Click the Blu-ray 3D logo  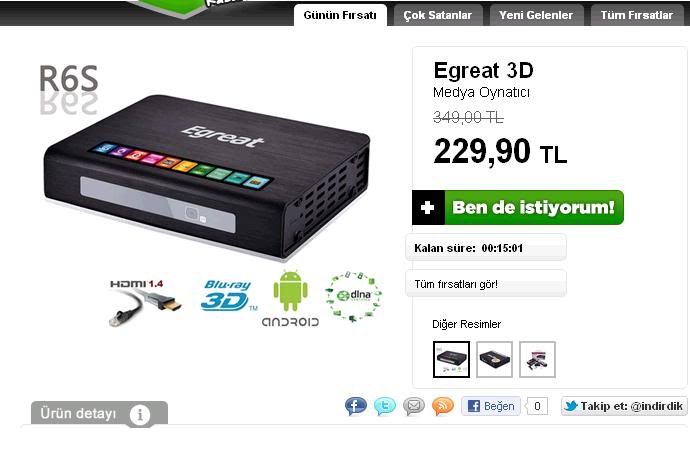click(x=229, y=296)
